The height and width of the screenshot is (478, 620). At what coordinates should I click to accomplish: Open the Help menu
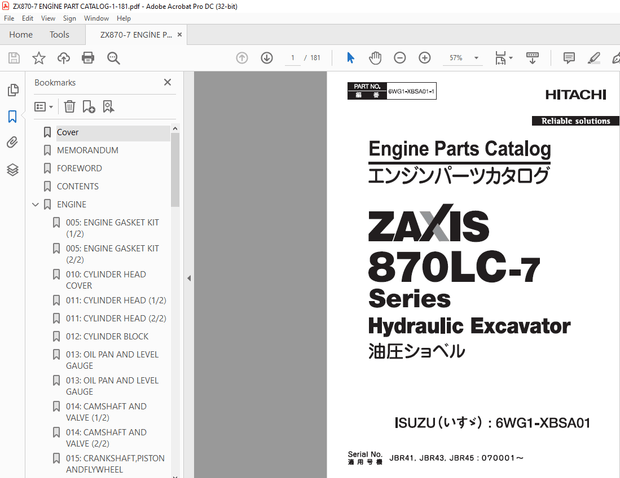tap(123, 18)
